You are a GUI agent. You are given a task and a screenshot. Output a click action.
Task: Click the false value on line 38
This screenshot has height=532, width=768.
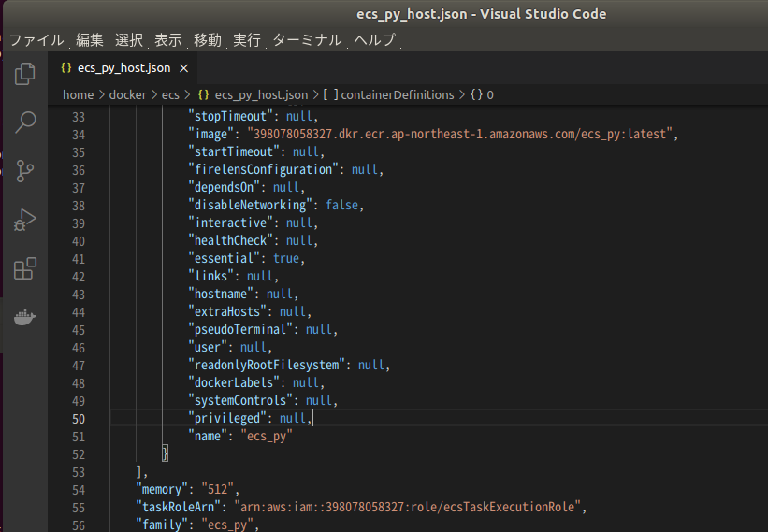tap(341, 205)
